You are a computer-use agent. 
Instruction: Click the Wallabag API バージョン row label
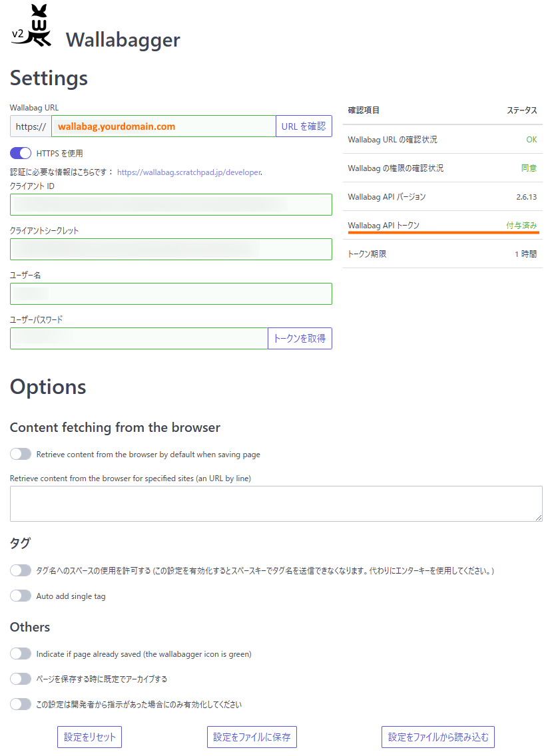387,197
